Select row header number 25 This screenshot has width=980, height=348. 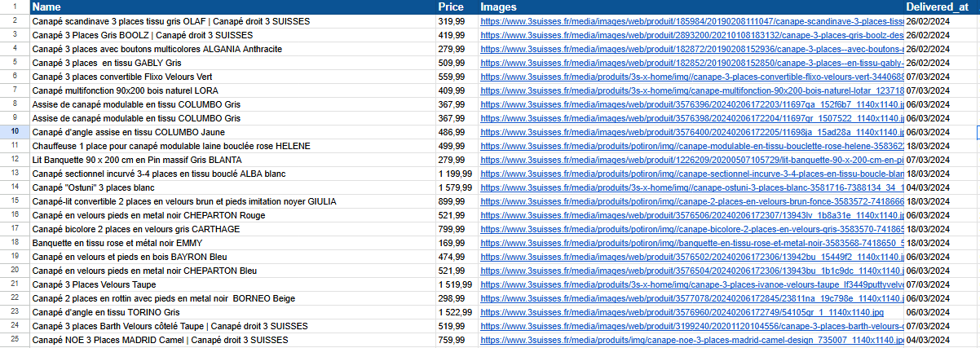point(15,340)
